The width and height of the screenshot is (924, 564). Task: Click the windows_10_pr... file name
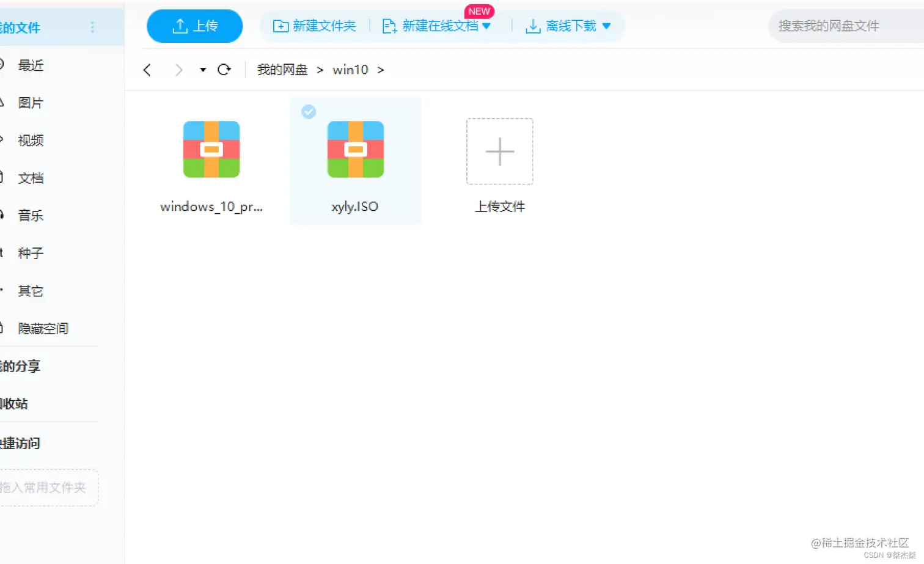(211, 207)
